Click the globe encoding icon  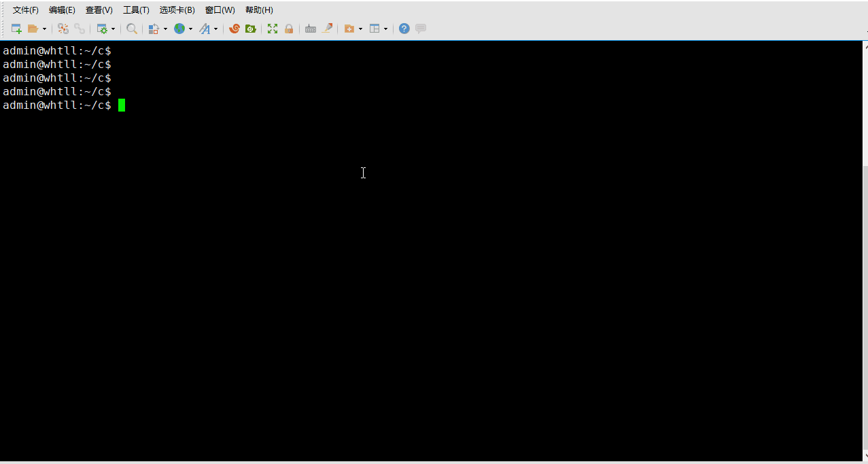pyautogui.click(x=179, y=29)
